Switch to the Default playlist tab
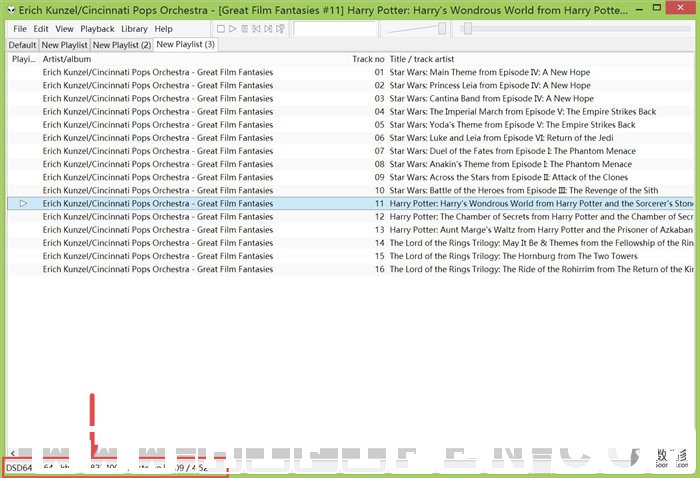Screen dimensions: 700x478 22,45
